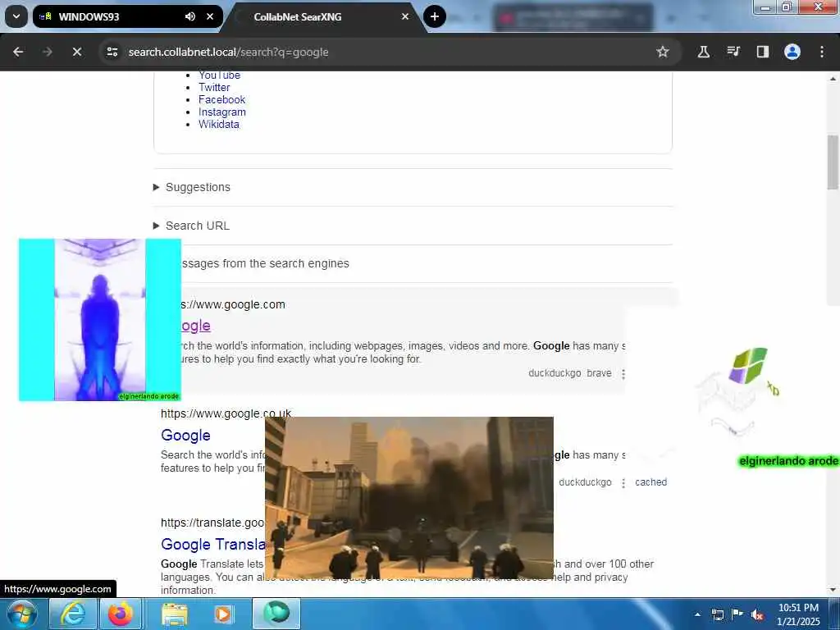The height and width of the screenshot is (630, 840).
Task: Launch Firefox from taskbar
Action: 121,614
